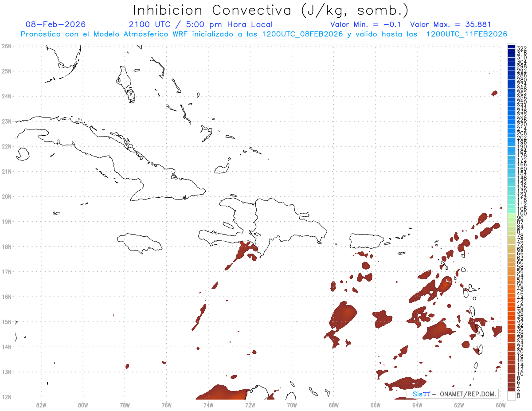Click the '68W' longitude label
The image size is (532, 411).
point(334,405)
